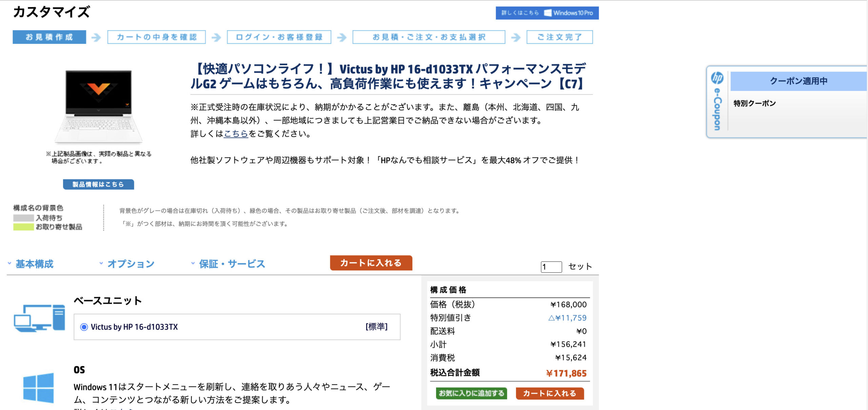The image size is (868, 410).
Task: Click the [標準] label in base unit row
Action: click(x=376, y=327)
